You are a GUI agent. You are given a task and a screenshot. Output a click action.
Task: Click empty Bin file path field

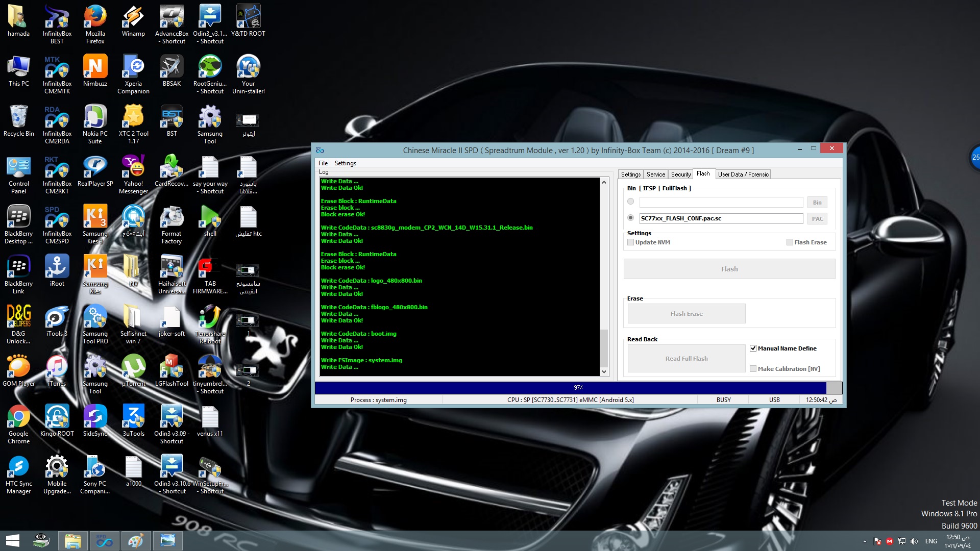click(721, 203)
